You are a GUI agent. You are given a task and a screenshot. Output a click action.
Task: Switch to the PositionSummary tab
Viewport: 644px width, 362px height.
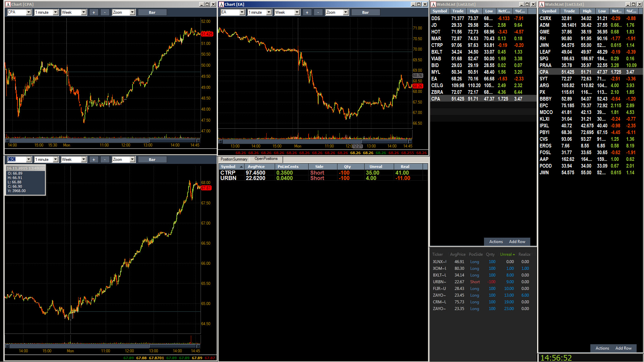234,159
